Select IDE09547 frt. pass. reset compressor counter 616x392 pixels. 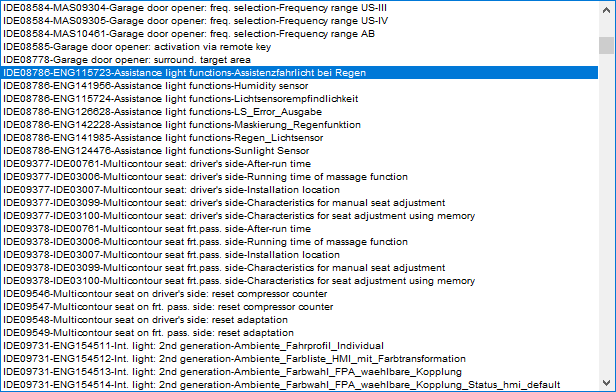tap(299, 306)
